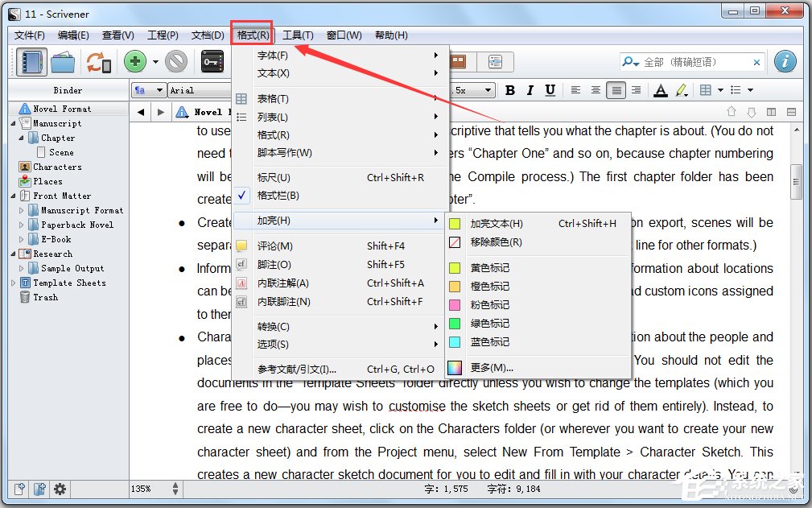Open the Add item dropdown arrow
This screenshot has height=508, width=812.
[x=155, y=62]
